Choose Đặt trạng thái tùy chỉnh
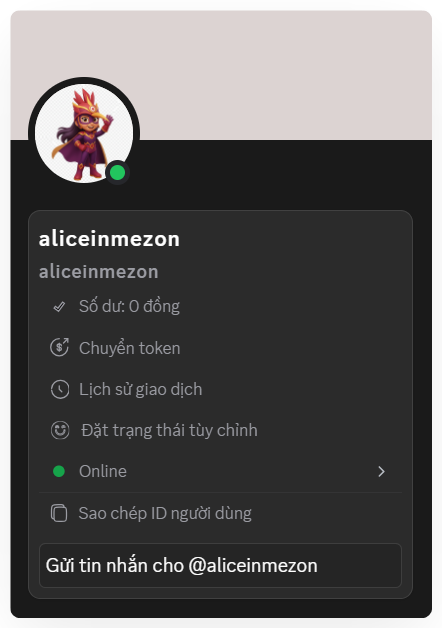The image size is (442, 628). pos(220,431)
